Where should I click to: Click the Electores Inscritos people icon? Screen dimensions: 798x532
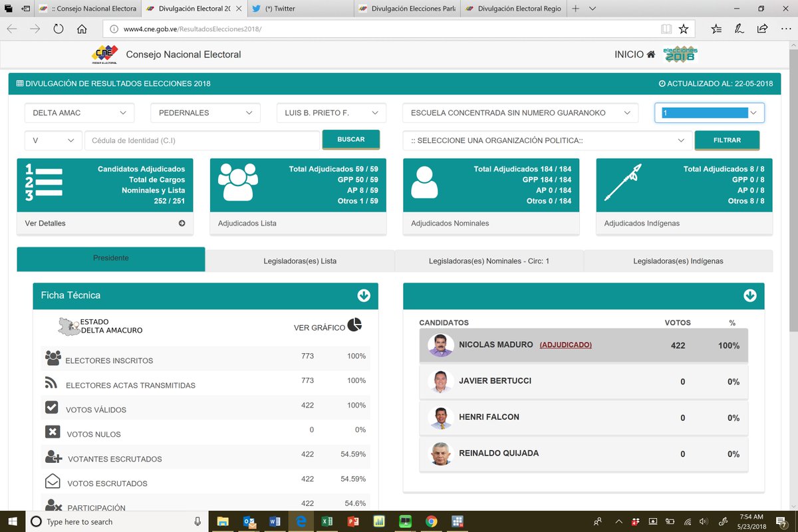(53, 358)
